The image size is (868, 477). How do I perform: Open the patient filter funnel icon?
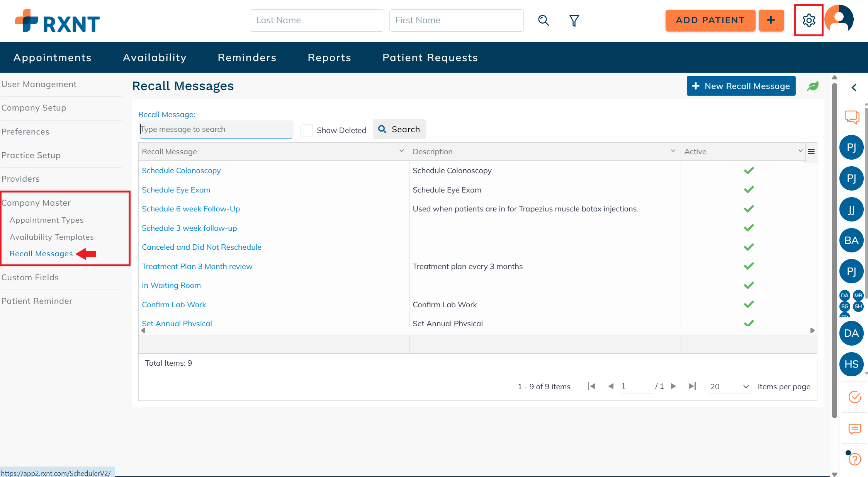[574, 20]
